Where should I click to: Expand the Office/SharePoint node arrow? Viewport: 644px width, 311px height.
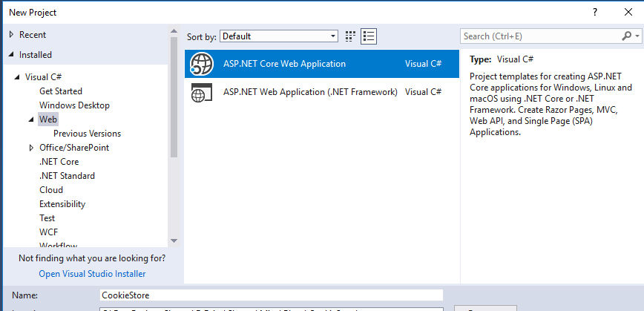pyautogui.click(x=31, y=148)
